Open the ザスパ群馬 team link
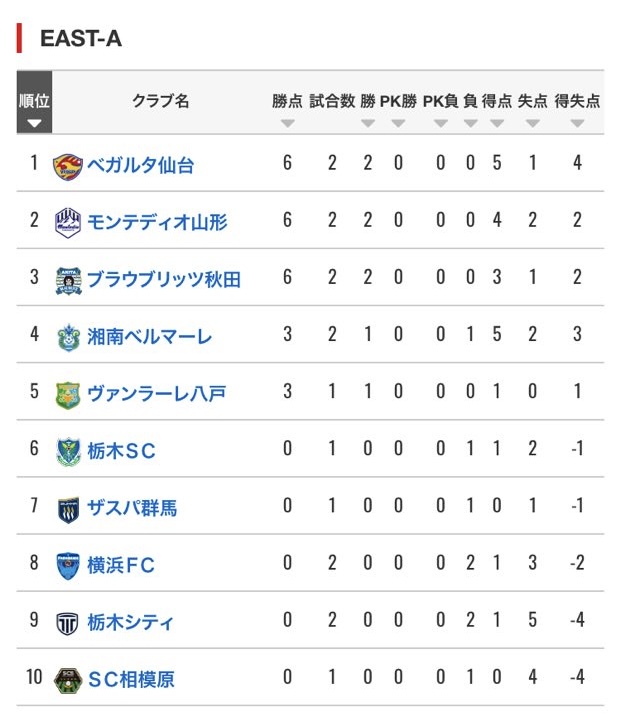Viewport: 621px width, 719px height. click(x=132, y=508)
